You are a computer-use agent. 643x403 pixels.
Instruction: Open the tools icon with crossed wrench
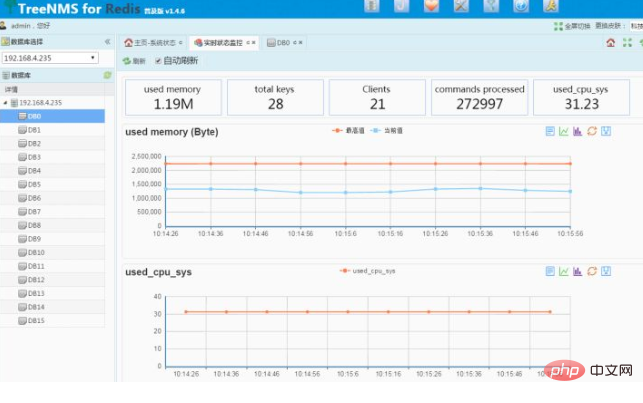click(461, 6)
